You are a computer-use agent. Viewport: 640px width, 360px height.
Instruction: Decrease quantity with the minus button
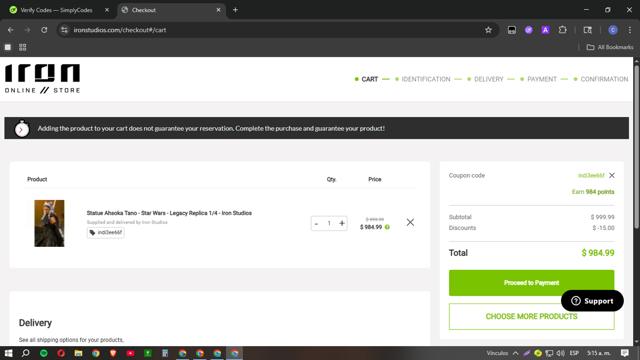click(316, 223)
